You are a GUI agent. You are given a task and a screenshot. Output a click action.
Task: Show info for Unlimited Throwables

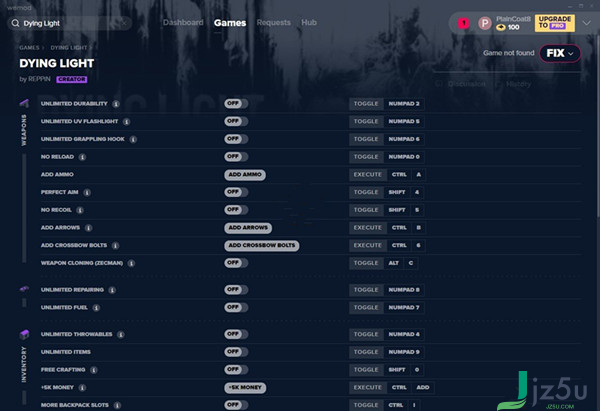[121, 334]
